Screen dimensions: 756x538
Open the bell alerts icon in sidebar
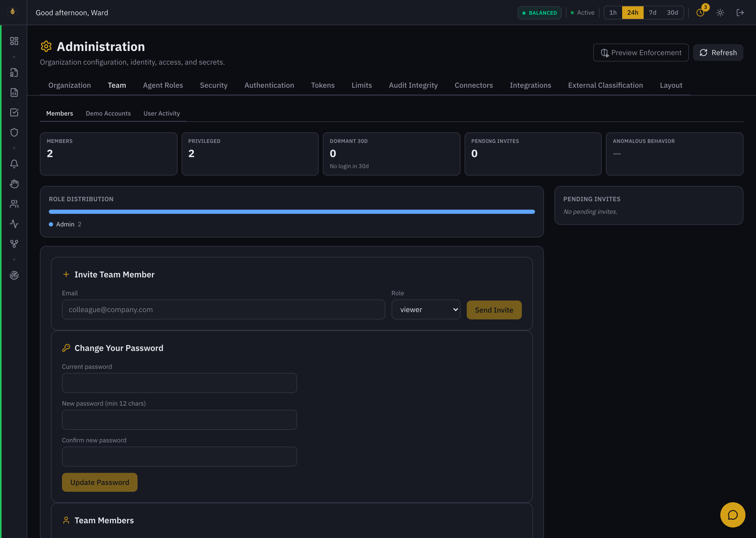coord(14,164)
